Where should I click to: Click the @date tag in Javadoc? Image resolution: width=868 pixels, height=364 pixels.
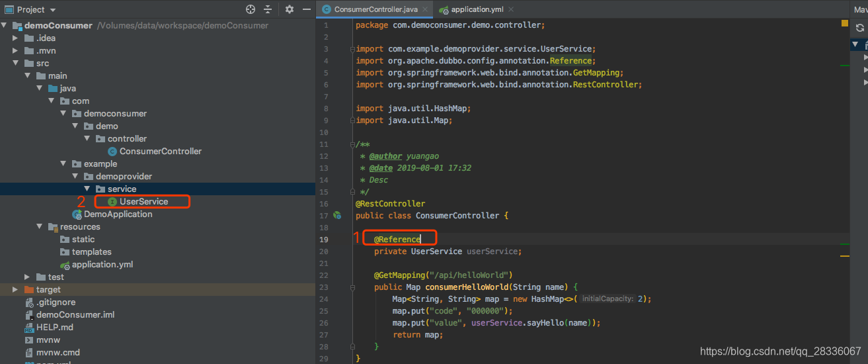(x=381, y=168)
